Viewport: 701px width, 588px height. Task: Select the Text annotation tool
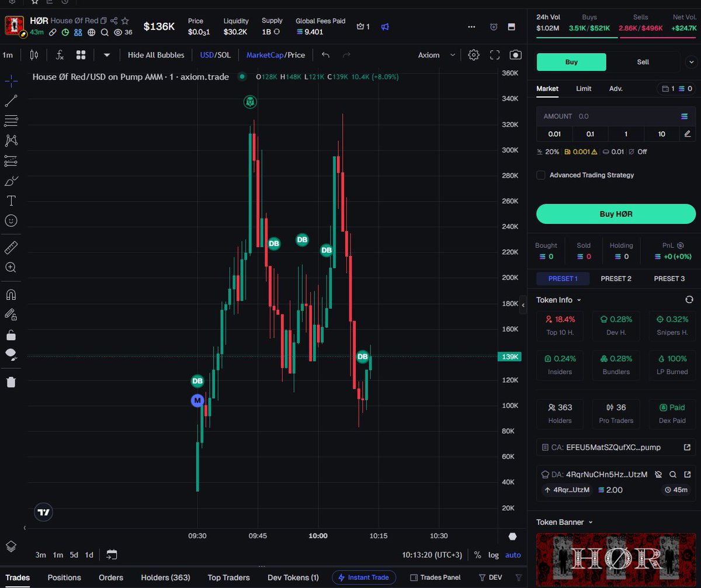pos(11,200)
